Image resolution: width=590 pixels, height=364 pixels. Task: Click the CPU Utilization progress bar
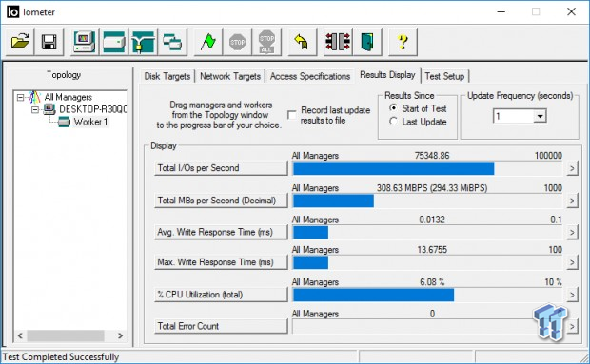point(428,295)
